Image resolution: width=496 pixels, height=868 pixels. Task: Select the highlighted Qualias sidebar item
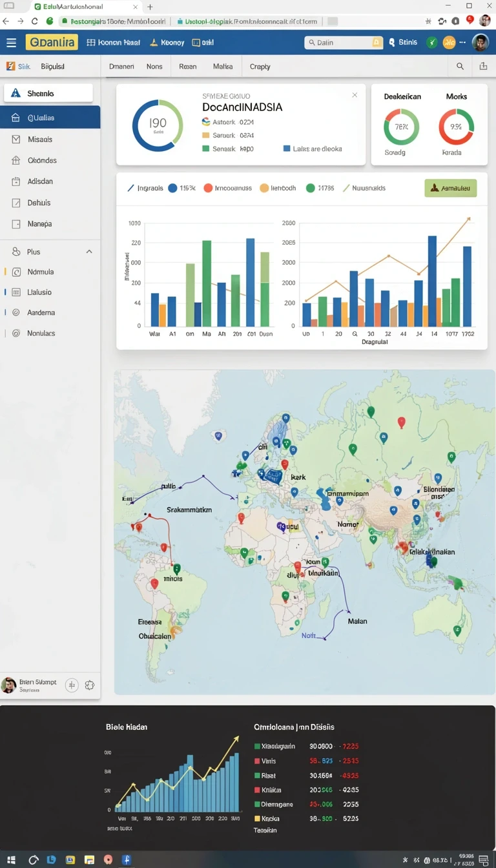tap(50, 118)
